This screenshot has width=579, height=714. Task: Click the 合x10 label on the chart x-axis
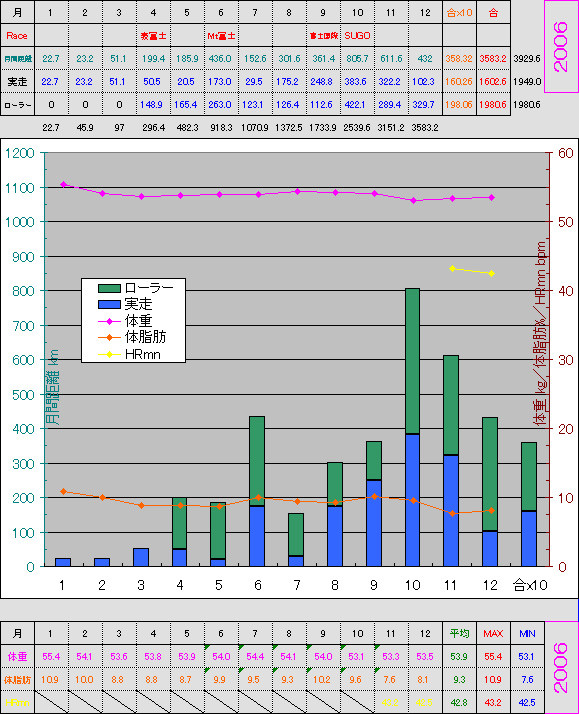pos(530,585)
